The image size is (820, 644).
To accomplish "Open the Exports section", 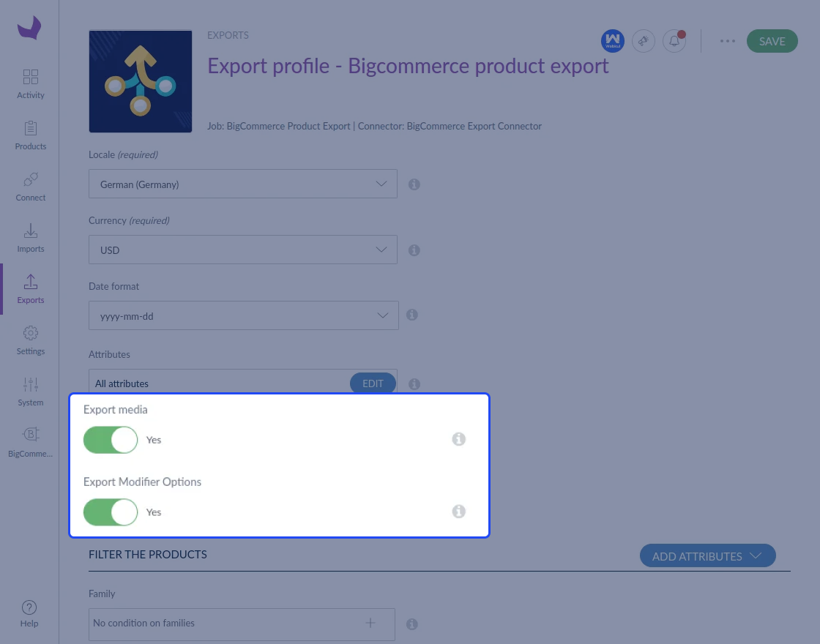I will click(x=30, y=289).
